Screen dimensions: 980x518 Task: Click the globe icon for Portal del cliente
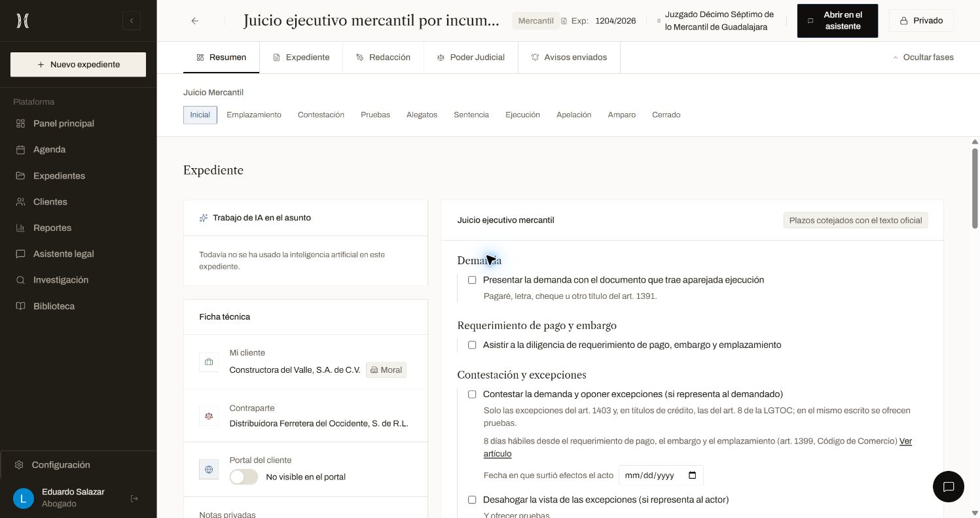(209, 469)
